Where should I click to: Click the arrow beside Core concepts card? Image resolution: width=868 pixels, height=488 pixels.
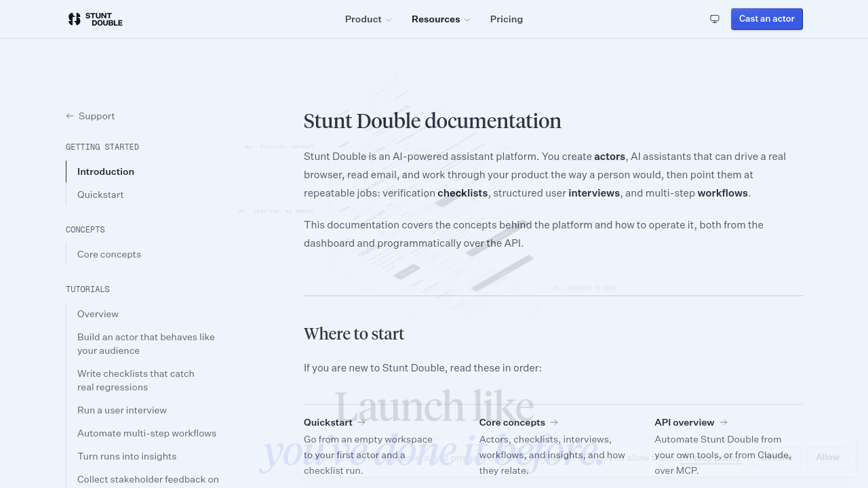[x=554, y=422]
